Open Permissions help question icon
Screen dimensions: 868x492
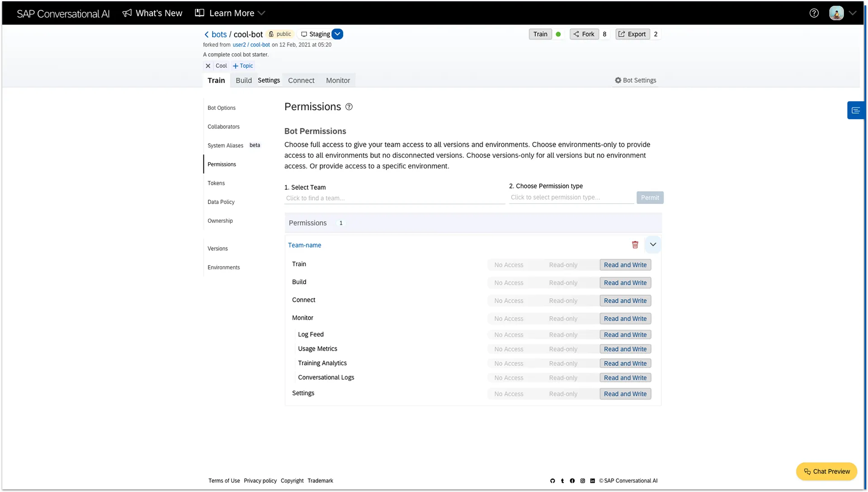pos(349,107)
